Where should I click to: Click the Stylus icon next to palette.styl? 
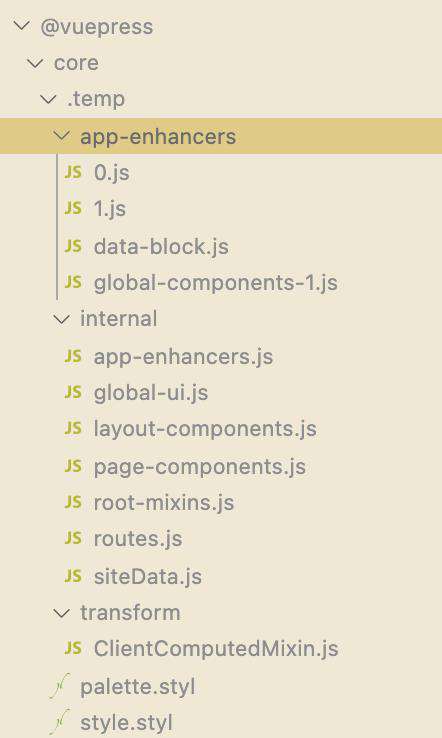click(60, 685)
